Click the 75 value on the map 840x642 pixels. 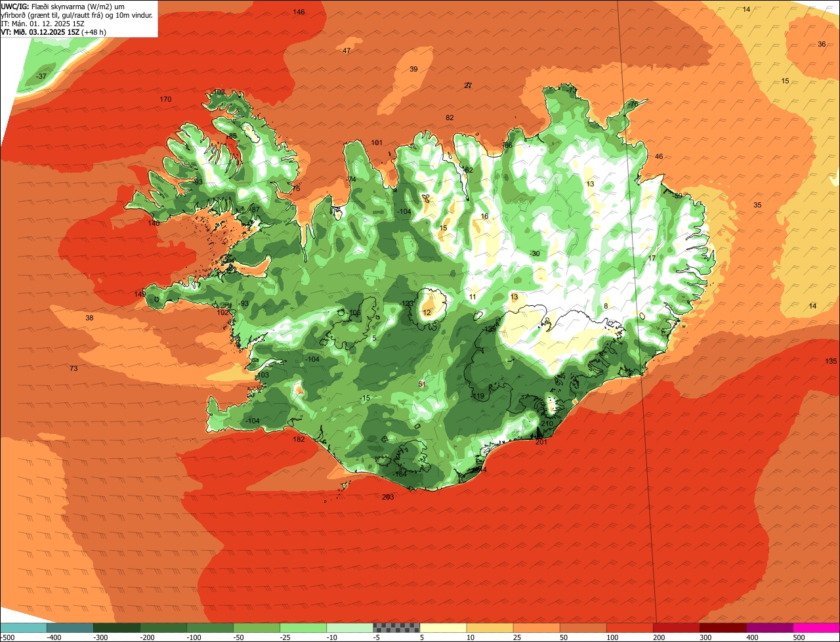pos(296,188)
